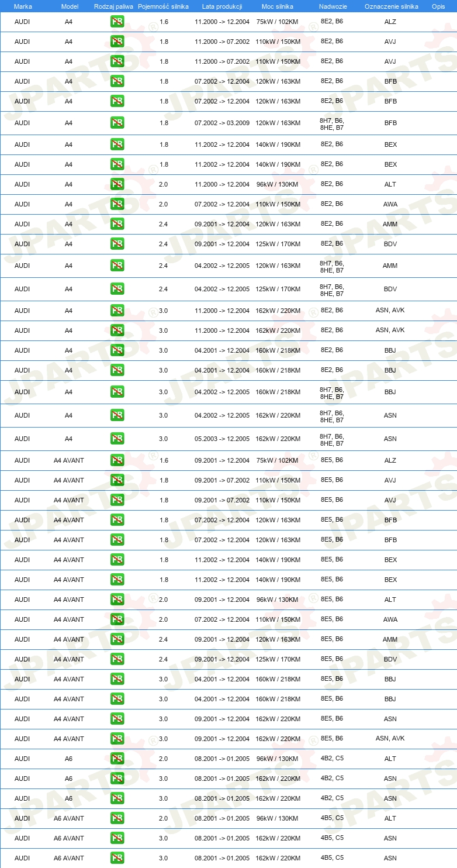Click the fuel icon for A6 2.0 ALT 4B2
The height and width of the screenshot is (868, 457).
coord(117,759)
